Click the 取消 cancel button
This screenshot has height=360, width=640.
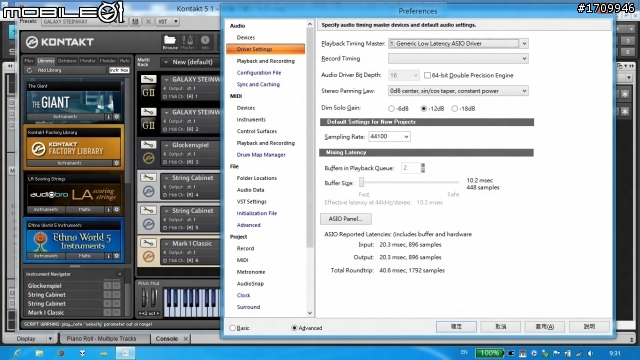[x=500, y=327]
